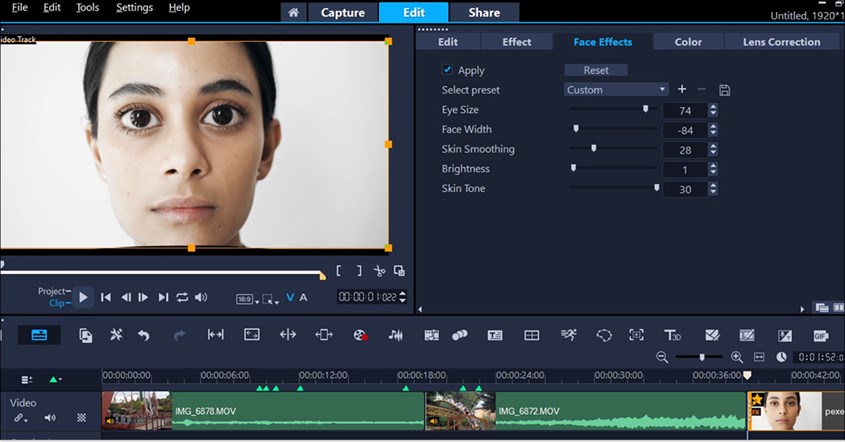Set mark-out with the right bracket
This screenshot has width=845, height=442.
tap(359, 271)
